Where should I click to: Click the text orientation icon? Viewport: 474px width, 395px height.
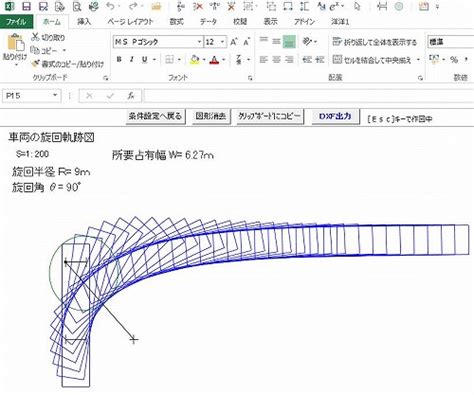(307, 41)
